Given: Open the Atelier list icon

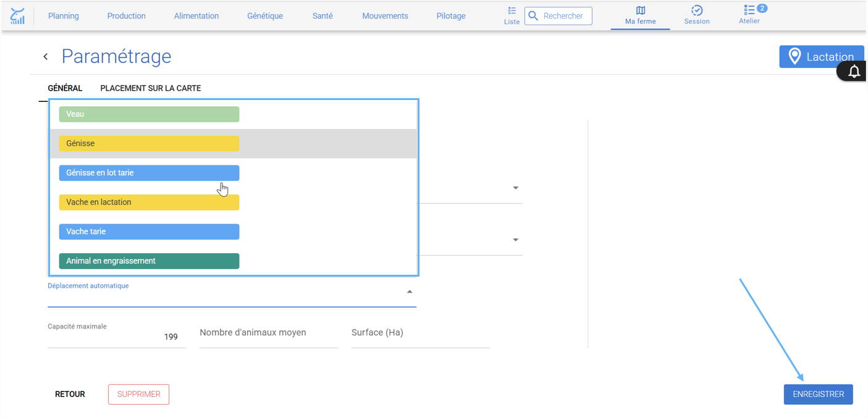Looking at the screenshot, I should pos(749,10).
